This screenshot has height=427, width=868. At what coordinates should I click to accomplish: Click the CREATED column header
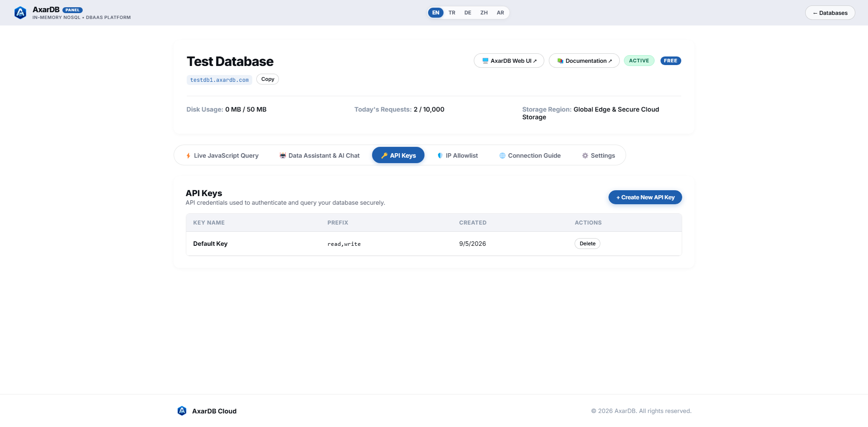pyautogui.click(x=473, y=223)
